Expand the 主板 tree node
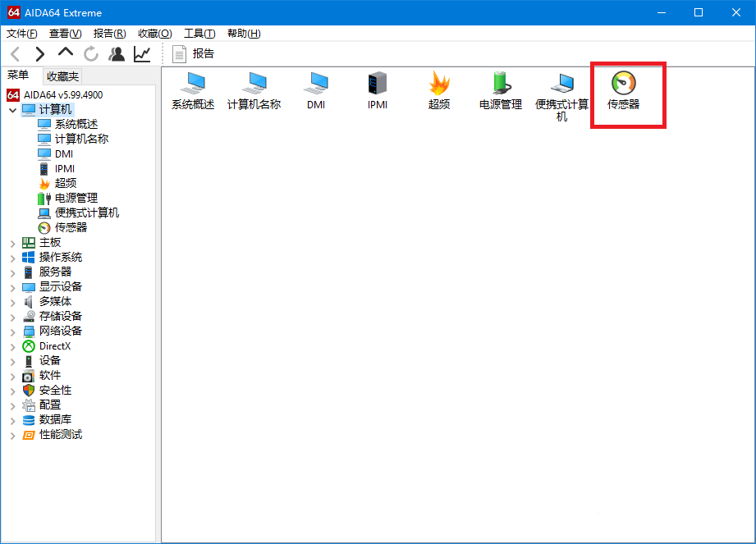This screenshot has width=756, height=544. (13, 244)
